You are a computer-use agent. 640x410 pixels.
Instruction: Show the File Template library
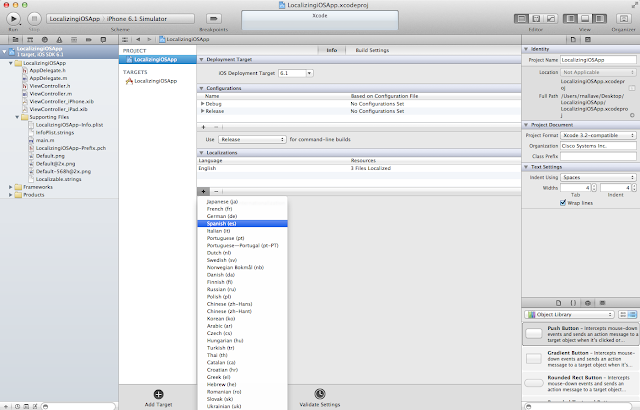pyautogui.click(x=558, y=303)
